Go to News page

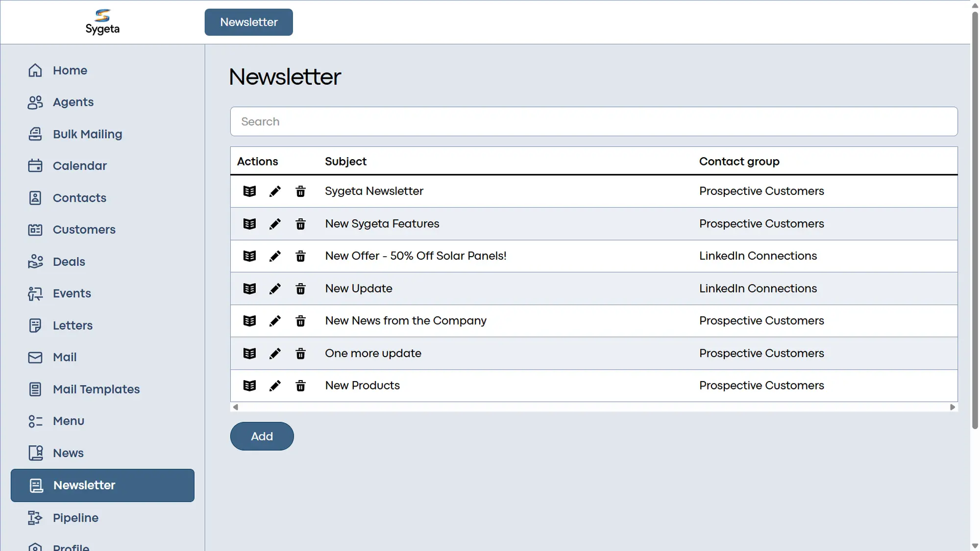point(102,453)
